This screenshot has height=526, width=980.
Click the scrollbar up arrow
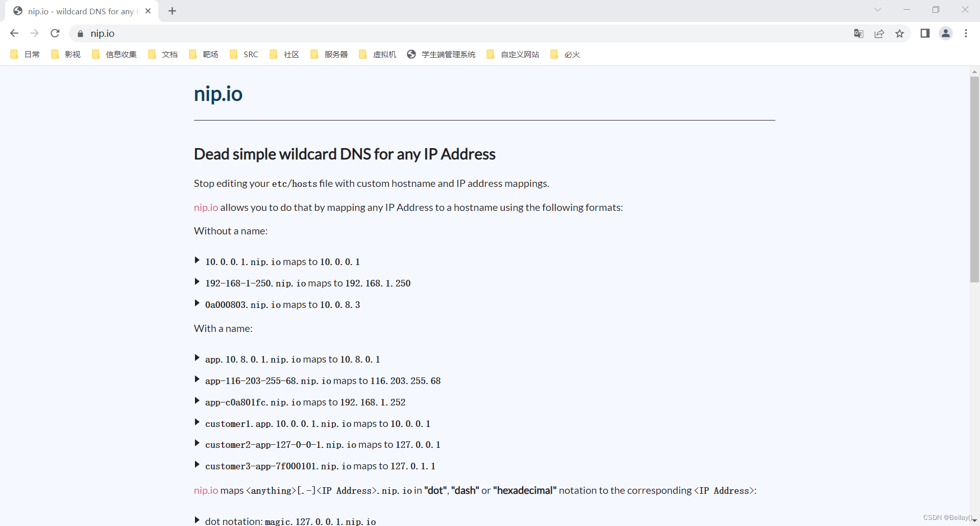tap(974, 71)
